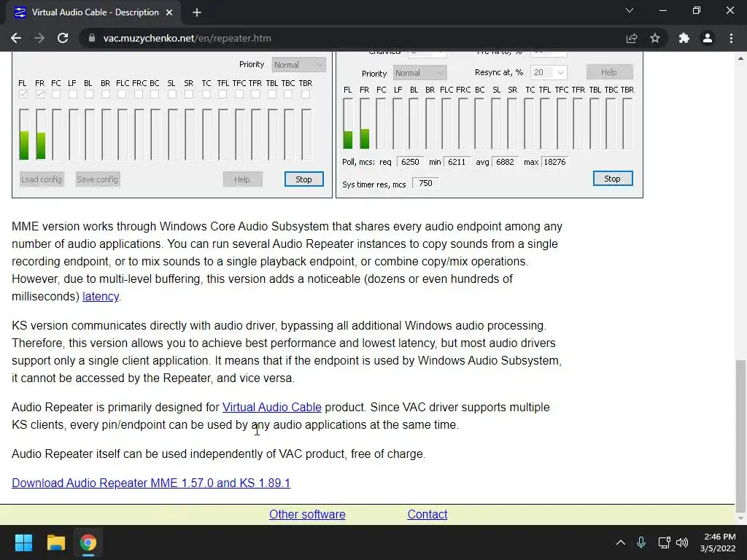Enable the TBR channel checkbox
This screenshot has height=560, width=747.
click(x=306, y=94)
